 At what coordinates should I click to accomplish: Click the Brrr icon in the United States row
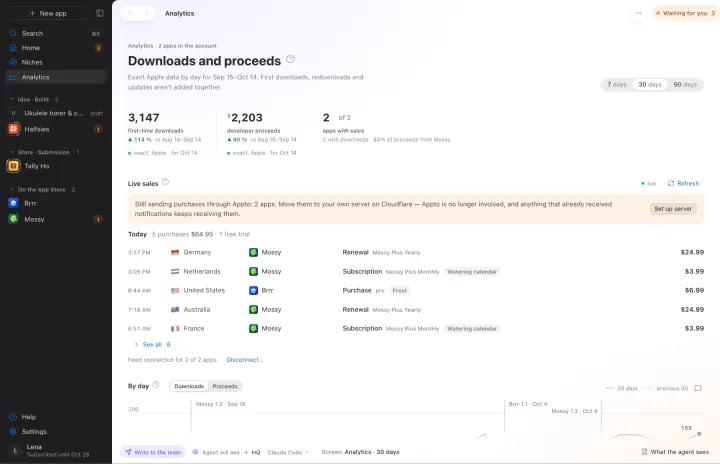tap(253, 290)
